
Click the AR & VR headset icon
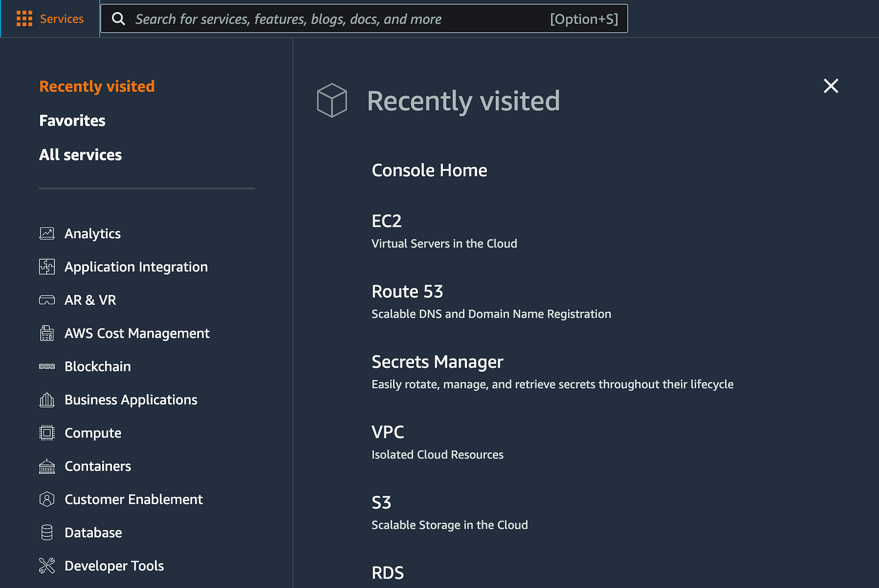47,300
